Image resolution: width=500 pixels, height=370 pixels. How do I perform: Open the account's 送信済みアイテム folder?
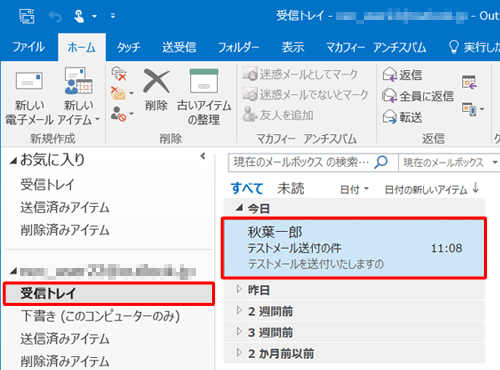pyautogui.click(x=65, y=339)
